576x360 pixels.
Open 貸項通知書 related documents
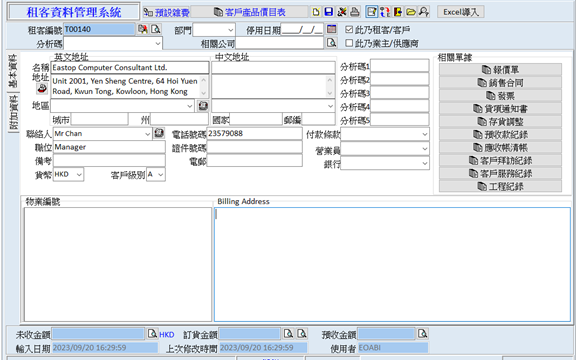[500, 109]
